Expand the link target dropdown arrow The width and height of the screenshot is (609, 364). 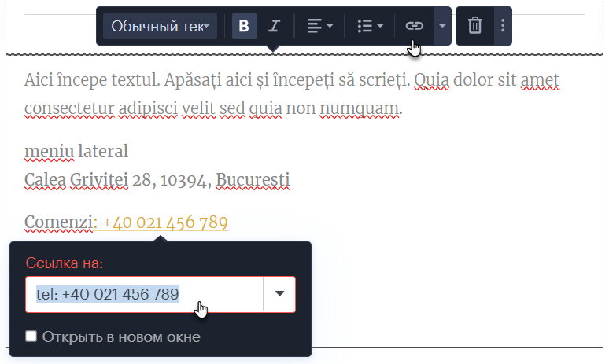(x=279, y=294)
